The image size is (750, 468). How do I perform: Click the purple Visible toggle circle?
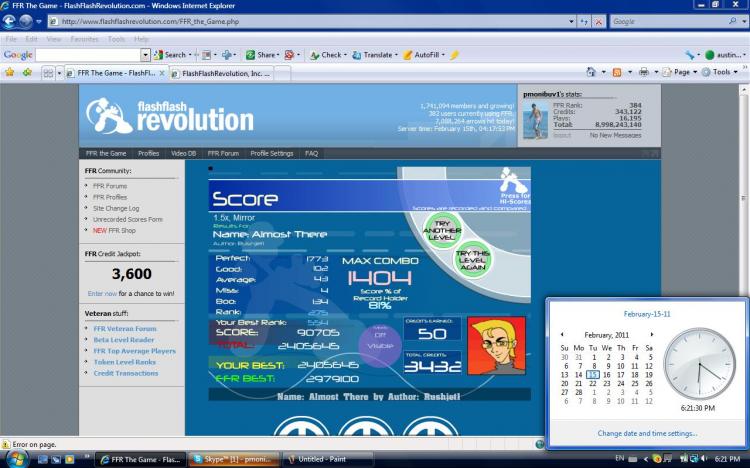pyautogui.click(x=380, y=345)
